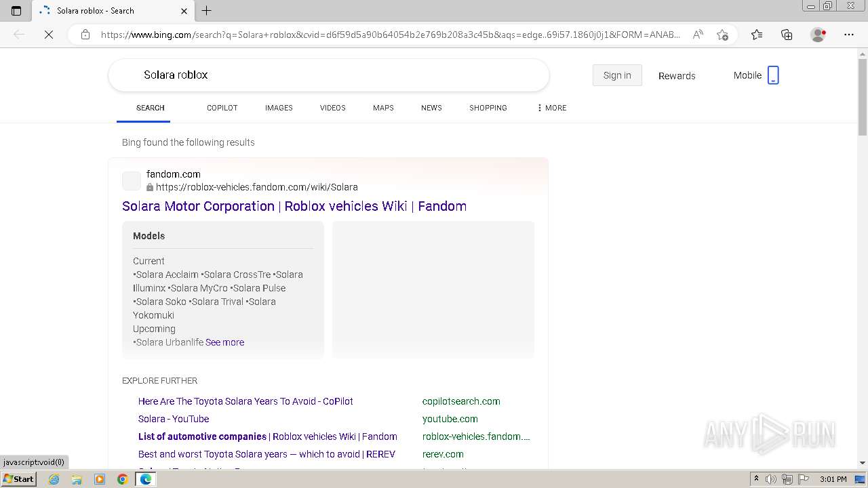Click the rerev.com domain link
The height and width of the screenshot is (488, 868).
point(443,454)
